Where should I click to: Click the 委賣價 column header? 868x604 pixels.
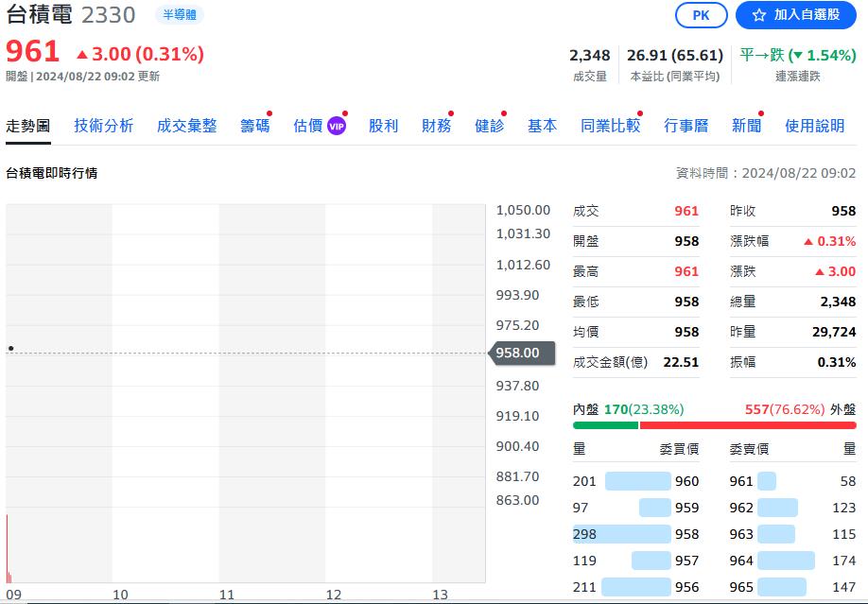[749, 449]
